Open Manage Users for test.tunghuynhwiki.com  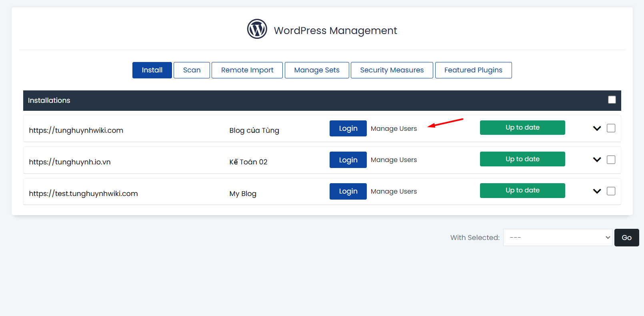click(x=394, y=191)
